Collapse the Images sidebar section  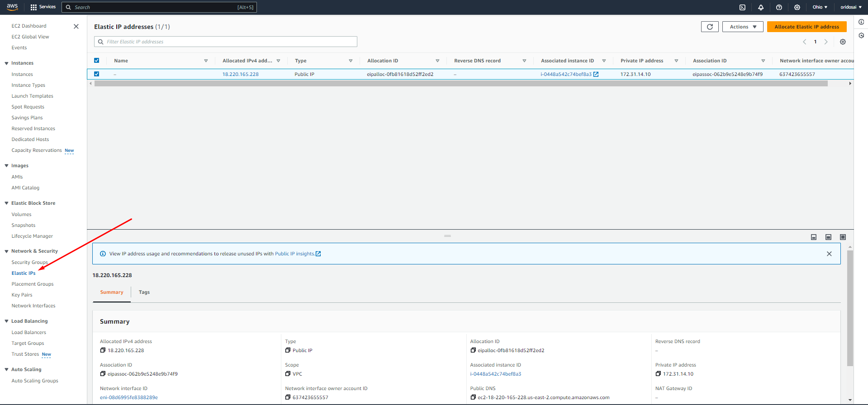click(6, 166)
